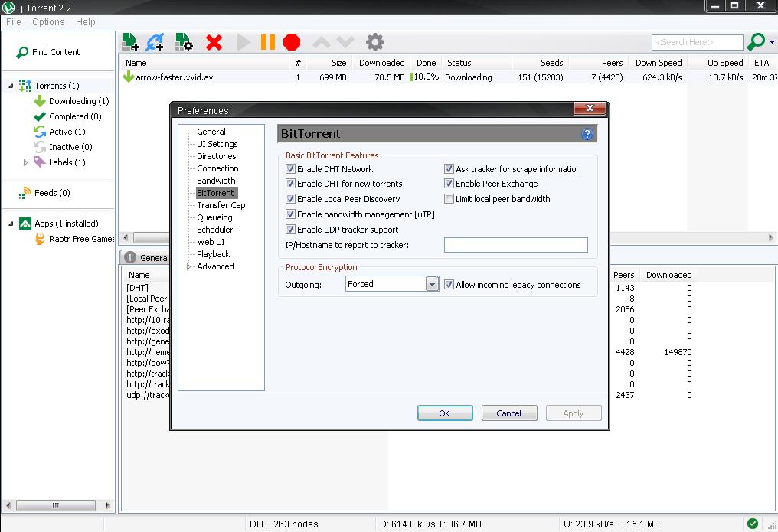This screenshot has height=532, width=778.
Task: Pause the torrent with orange pause icon
Action: (x=267, y=42)
